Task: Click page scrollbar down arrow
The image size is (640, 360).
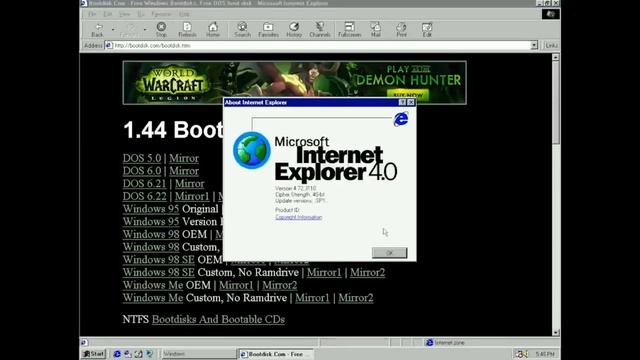Action: coord(556,332)
